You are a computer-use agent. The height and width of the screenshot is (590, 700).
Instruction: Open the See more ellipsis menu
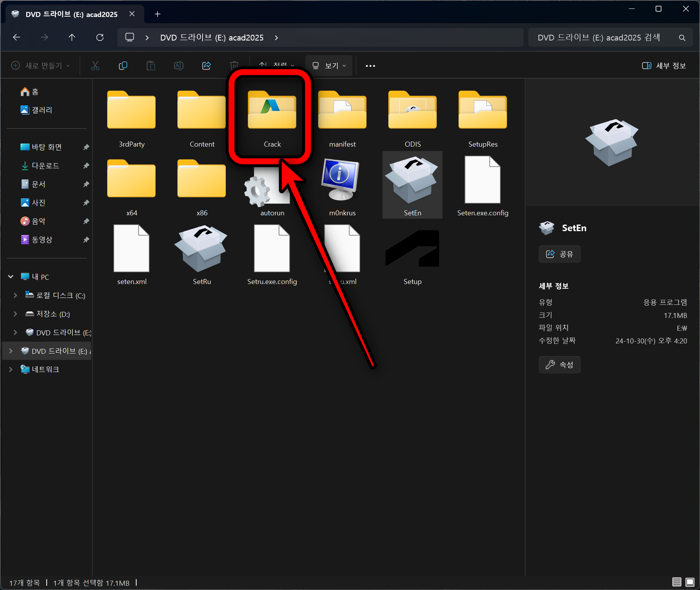pyautogui.click(x=370, y=66)
